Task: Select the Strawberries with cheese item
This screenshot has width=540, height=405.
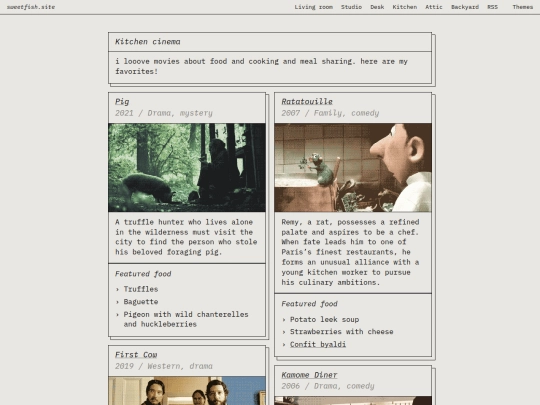Action: click(342, 332)
